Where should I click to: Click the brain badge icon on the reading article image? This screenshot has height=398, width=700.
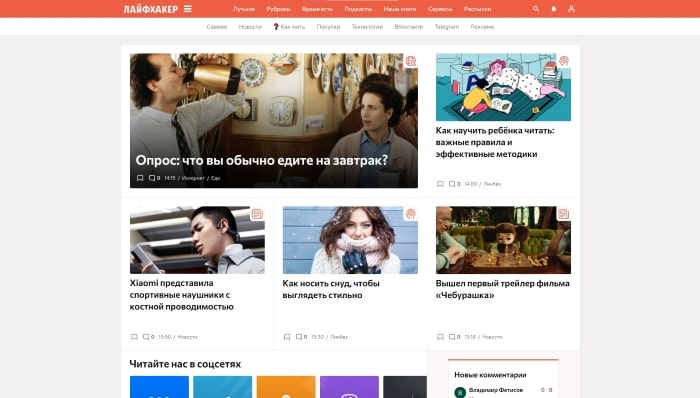(x=564, y=61)
